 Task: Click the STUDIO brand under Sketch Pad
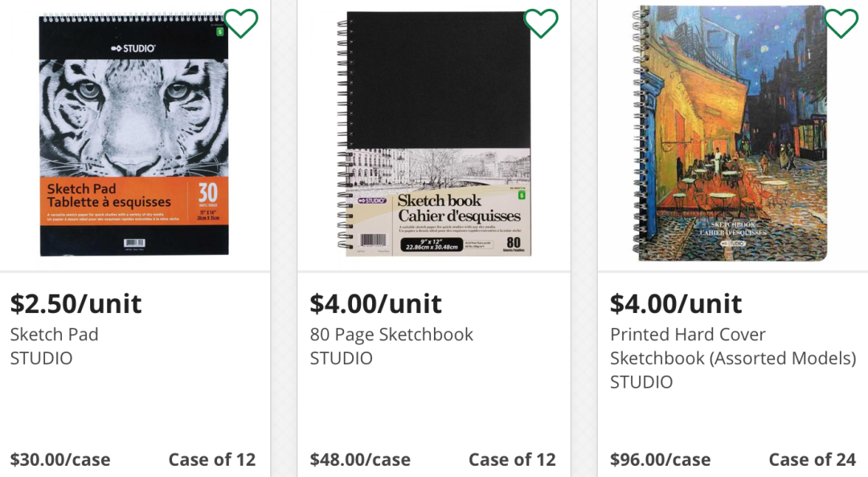tap(41, 358)
